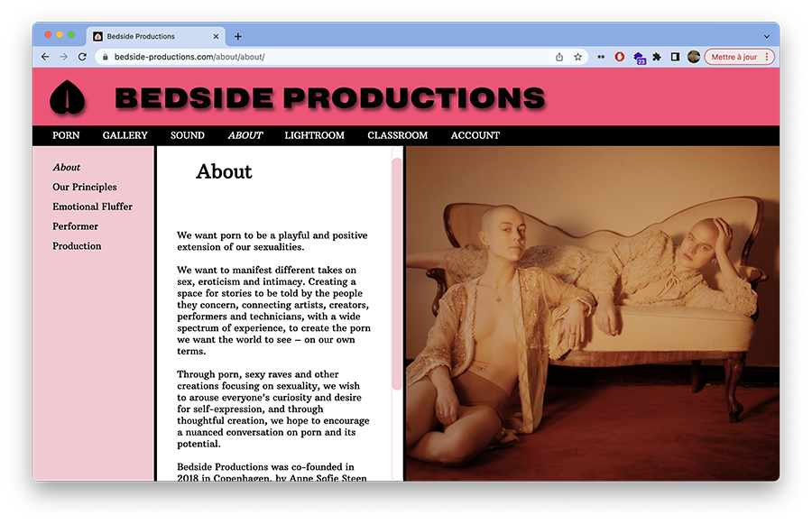Image resolution: width=812 pixels, height=524 pixels.
Task: Click the paragraph starting 'We want porn to be'
Action: point(272,241)
